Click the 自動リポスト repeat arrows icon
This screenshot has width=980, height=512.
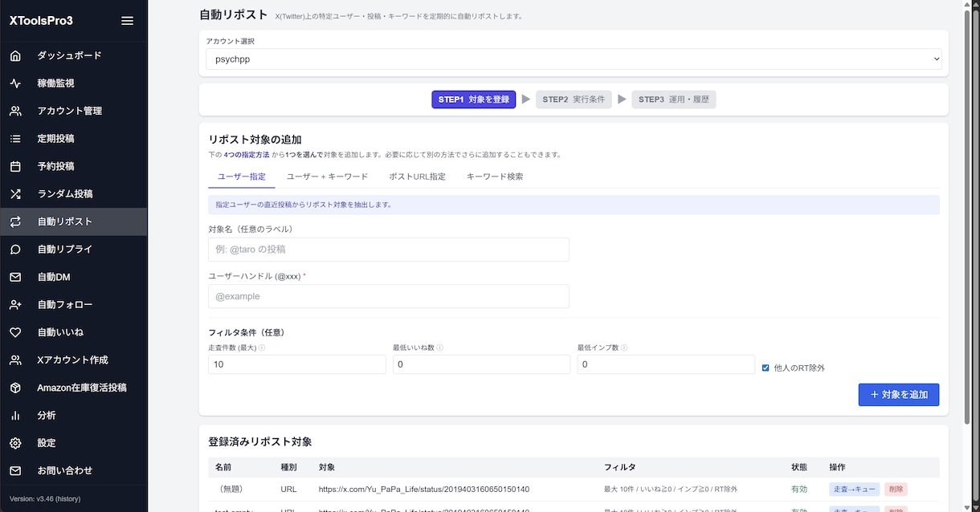15,221
